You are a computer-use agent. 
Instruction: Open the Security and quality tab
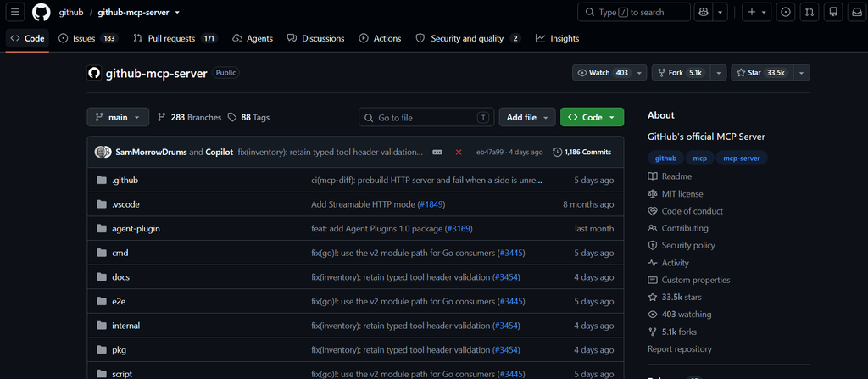point(468,38)
